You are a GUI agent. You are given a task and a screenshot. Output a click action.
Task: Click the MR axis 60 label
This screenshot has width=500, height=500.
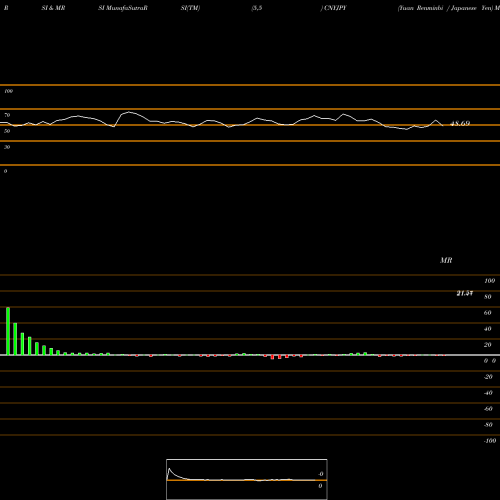pos(488,313)
